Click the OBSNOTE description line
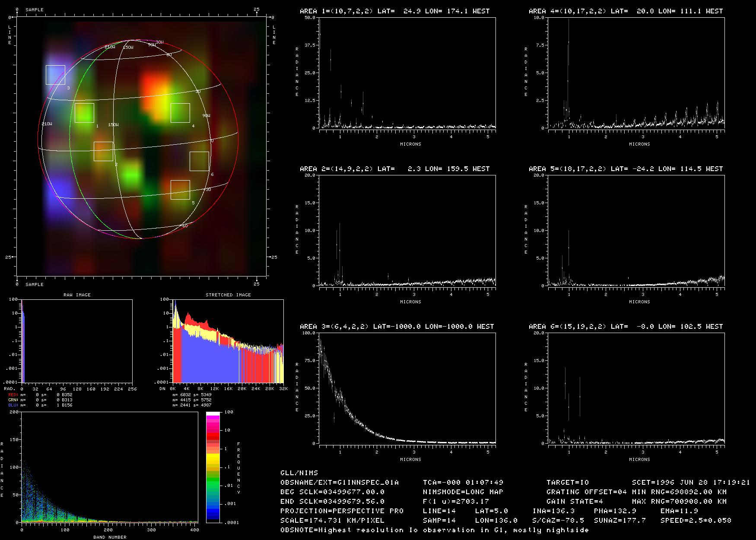 tap(434, 530)
